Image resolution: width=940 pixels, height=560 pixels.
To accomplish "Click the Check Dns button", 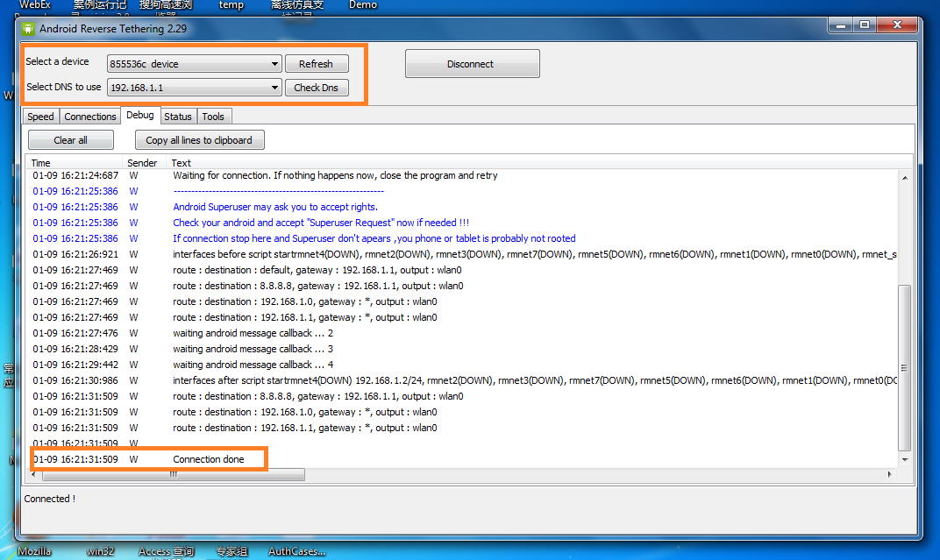I will (x=317, y=88).
